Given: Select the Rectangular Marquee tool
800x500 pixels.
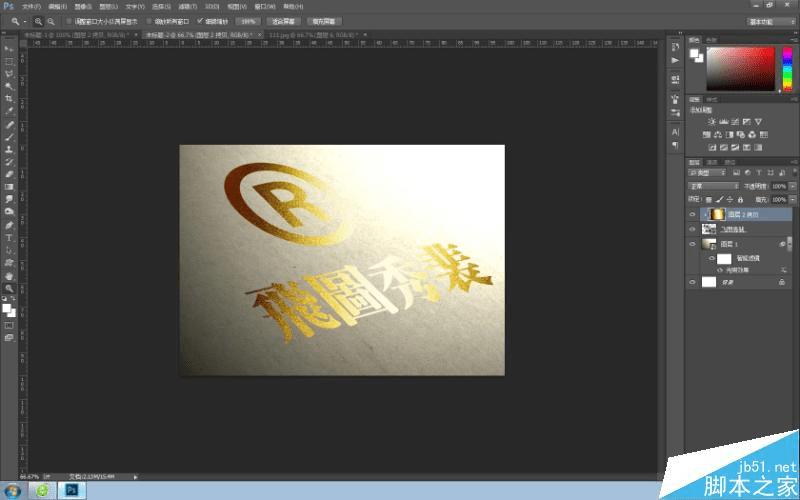Looking at the screenshot, I should click(9, 61).
